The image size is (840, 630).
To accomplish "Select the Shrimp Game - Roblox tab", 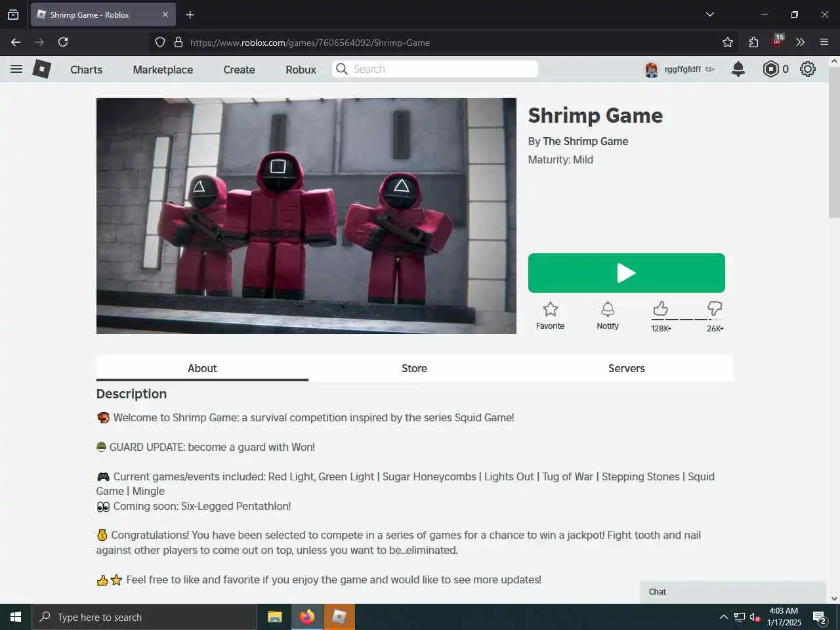I will (x=102, y=14).
